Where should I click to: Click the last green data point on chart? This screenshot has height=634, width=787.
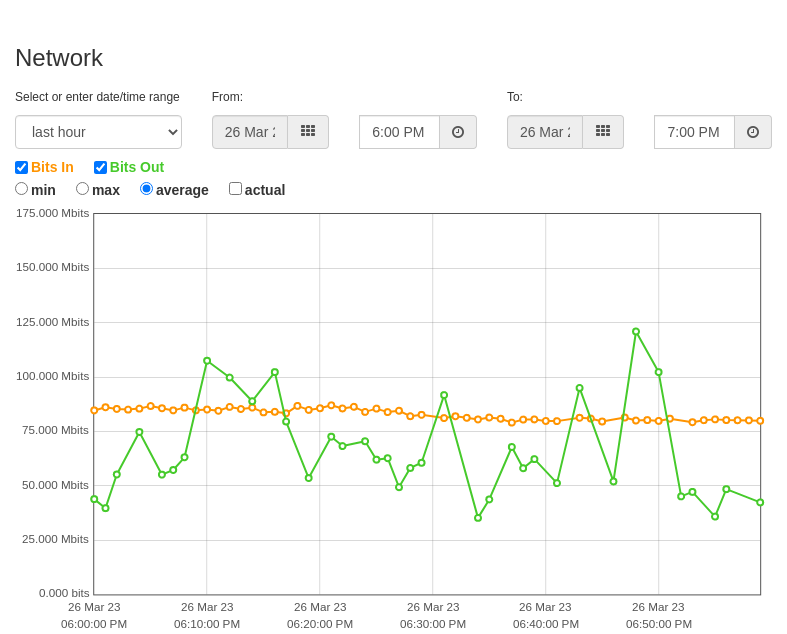pos(760,502)
